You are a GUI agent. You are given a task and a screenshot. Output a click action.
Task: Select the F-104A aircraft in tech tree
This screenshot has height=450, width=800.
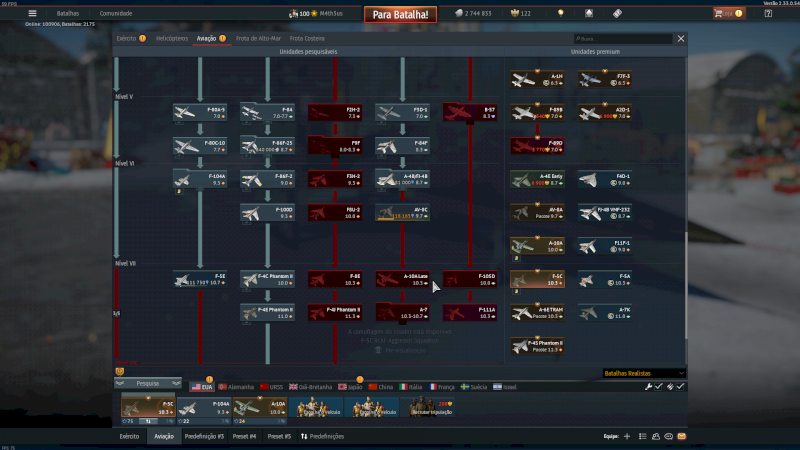point(200,180)
